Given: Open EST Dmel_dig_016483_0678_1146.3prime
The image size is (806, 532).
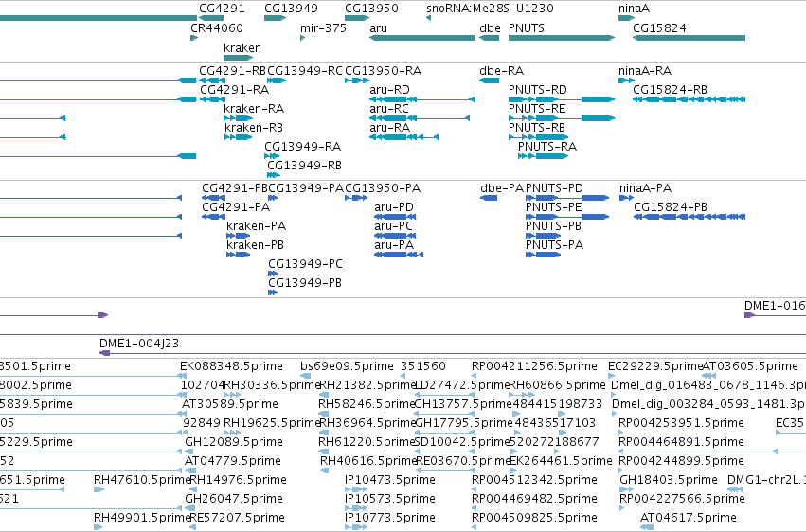Looking at the screenshot, I should tap(614, 395).
